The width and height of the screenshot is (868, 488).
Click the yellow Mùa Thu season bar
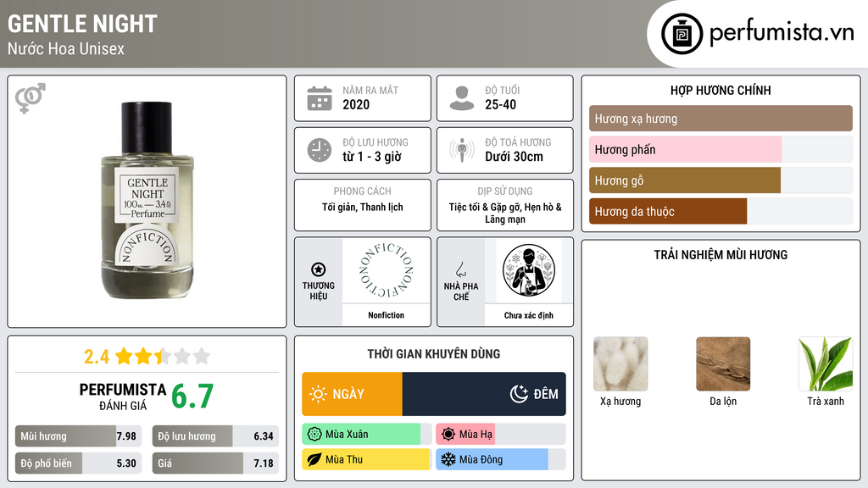click(x=366, y=459)
